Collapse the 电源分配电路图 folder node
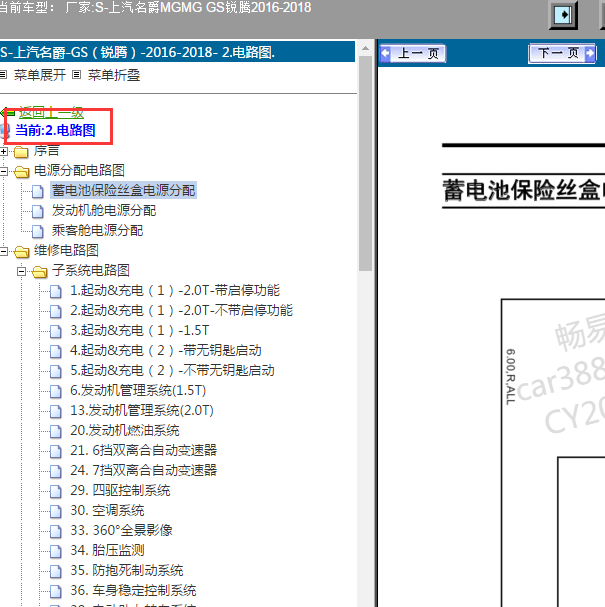The width and height of the screenshot is (605, 607). click(3, 171)
